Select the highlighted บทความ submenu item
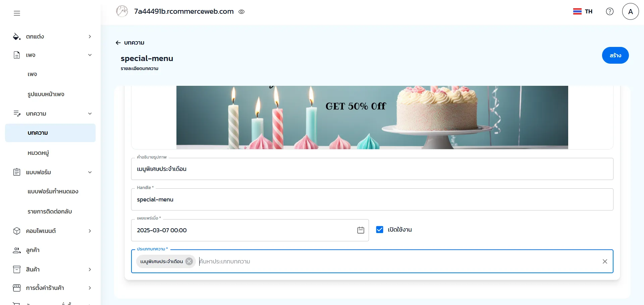 pyautogui.click(x=50, y=133)
